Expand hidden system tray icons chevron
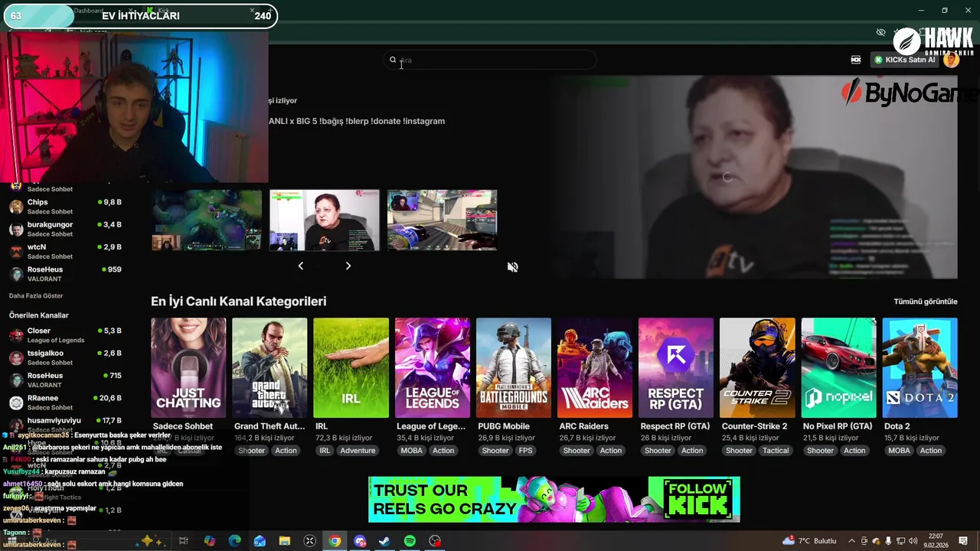The height and width of the screenshot is (551, 980). [852, 541]
